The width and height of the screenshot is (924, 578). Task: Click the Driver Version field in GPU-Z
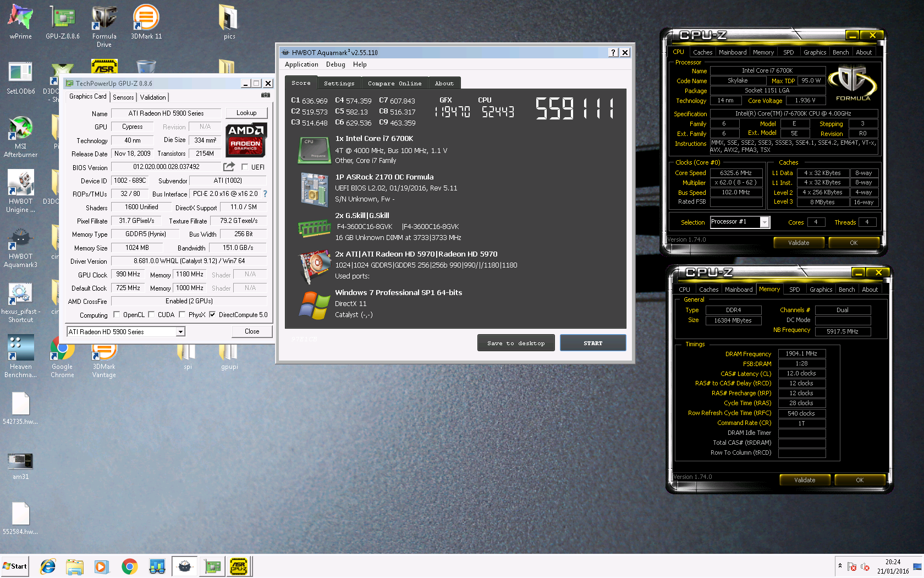(x=189, y=261)
